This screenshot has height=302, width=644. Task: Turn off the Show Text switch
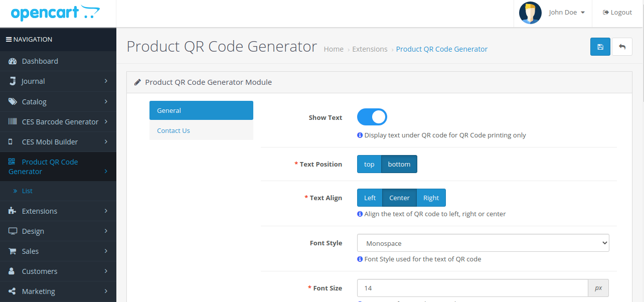tap(372, 117)
